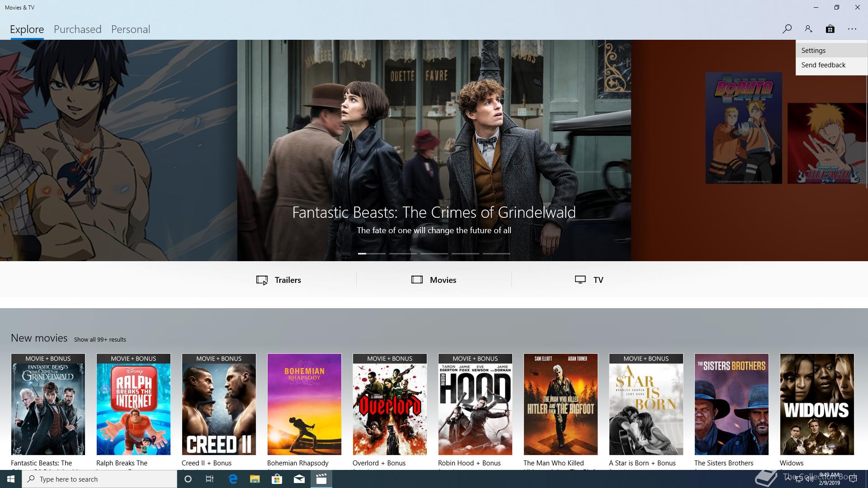Click the Overlord + Bonus title text

[379, 463]
